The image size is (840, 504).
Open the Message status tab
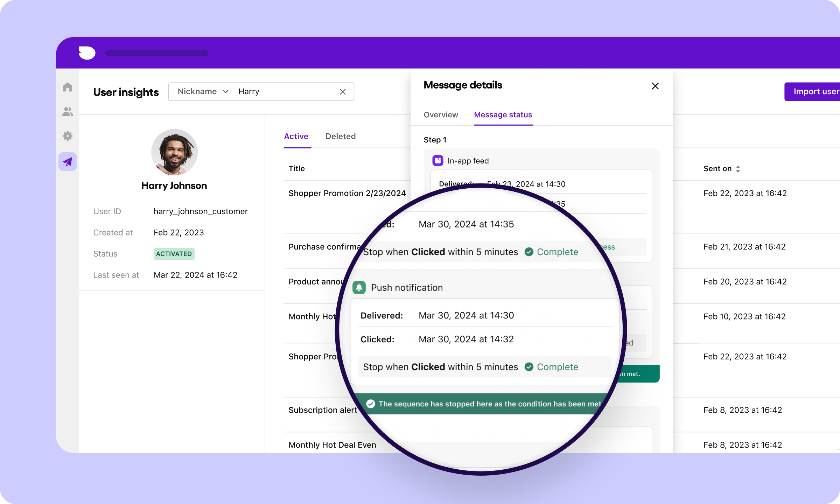503,114
